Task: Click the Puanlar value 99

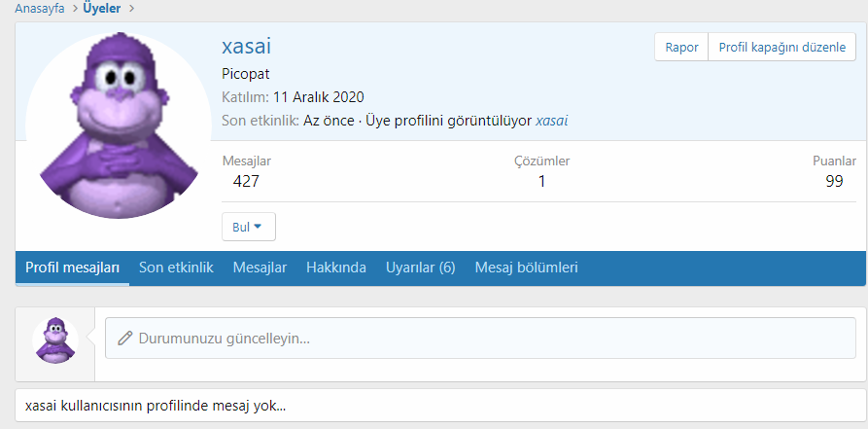Action: pyautogui.click(x=834, y=181)
